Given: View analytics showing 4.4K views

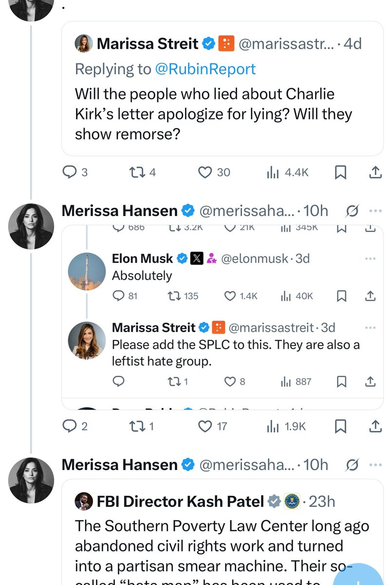Looking at the screenshot, I should (287, 172).
